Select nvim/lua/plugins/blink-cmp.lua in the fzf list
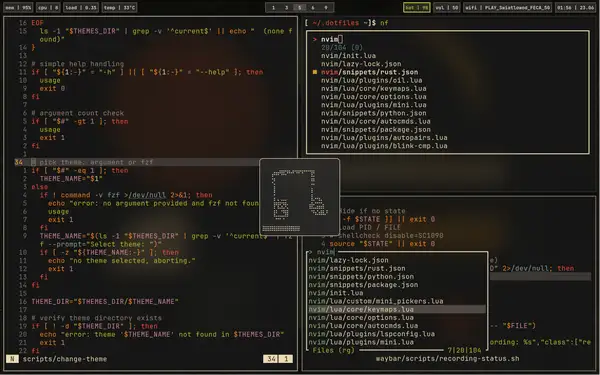This screenshot has height=375, width=600. tap(384, 146)
